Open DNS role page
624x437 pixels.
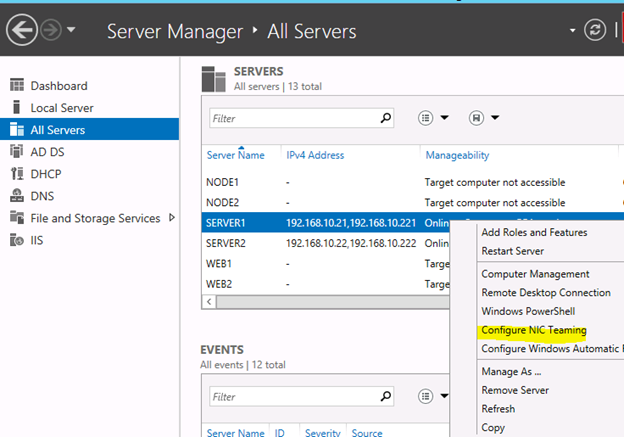point(42,196)
